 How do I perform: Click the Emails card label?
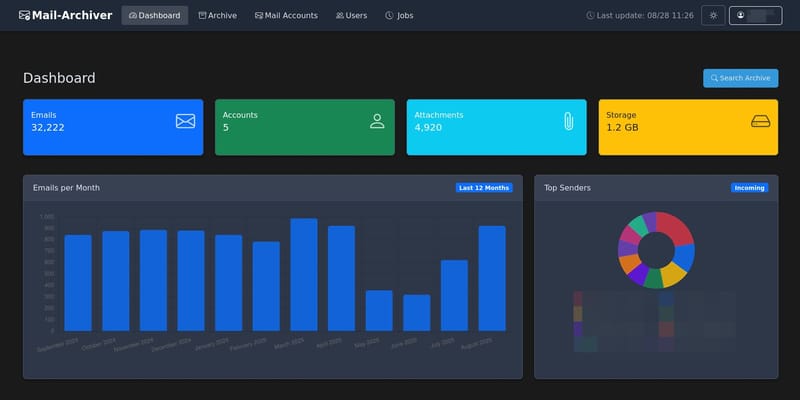pos(43,115)
